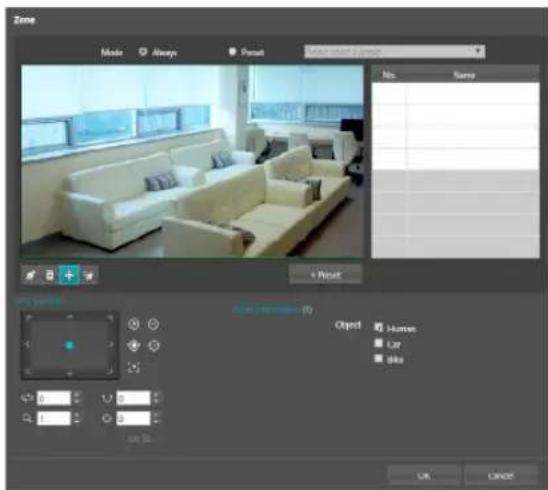
Task: Click the zoom out circle icon
Action: click(153, 324)
